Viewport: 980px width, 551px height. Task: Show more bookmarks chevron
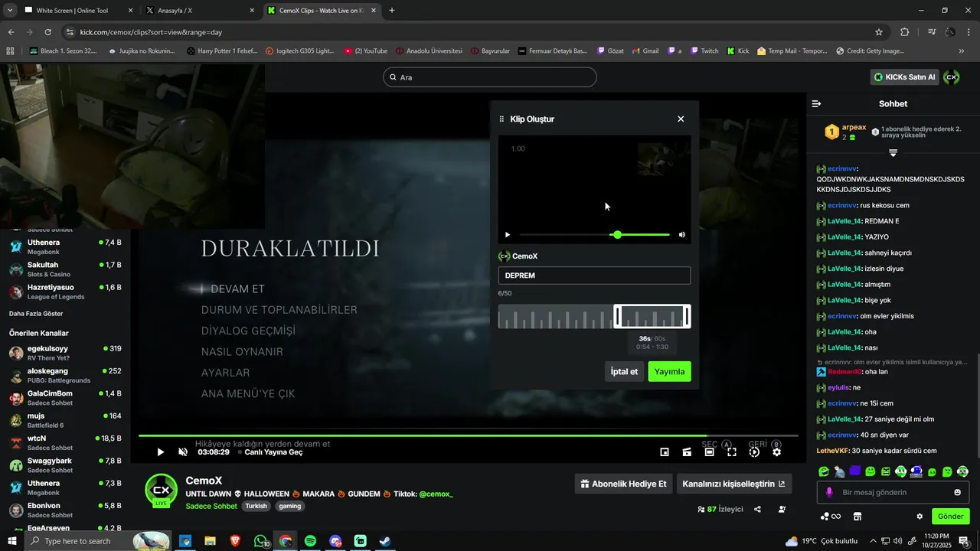(x=962, y=51)
